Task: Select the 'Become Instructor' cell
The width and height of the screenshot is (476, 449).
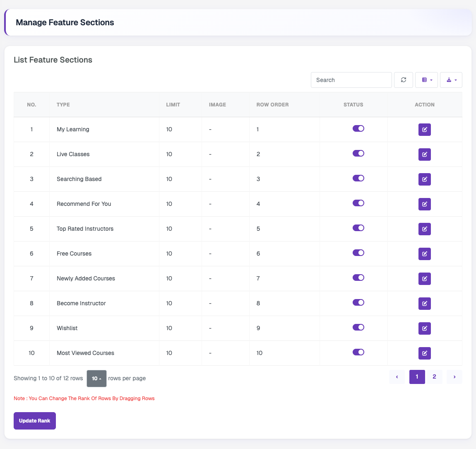Action: coord(104,304)
